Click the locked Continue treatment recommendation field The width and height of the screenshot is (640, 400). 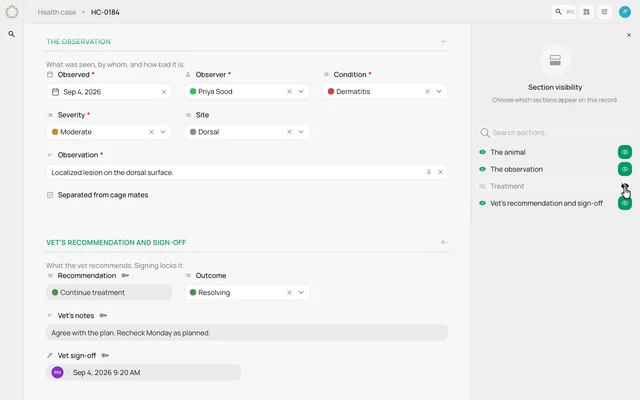pyautogui.click(x=109, y=292)
